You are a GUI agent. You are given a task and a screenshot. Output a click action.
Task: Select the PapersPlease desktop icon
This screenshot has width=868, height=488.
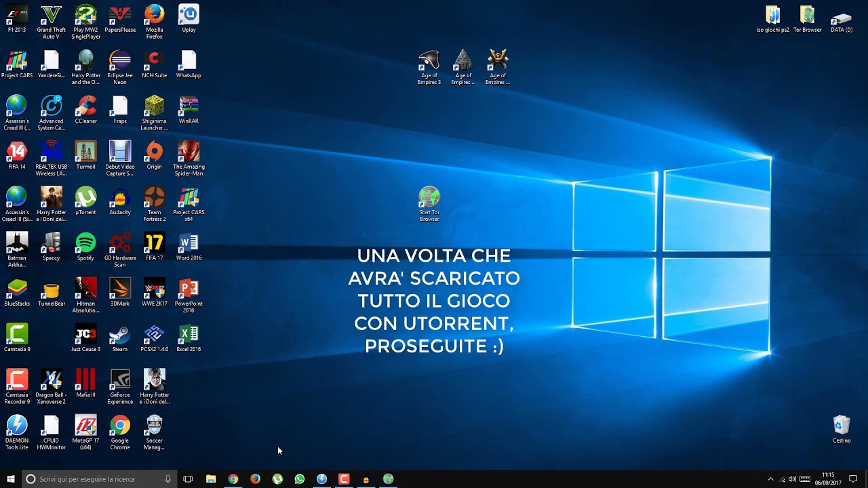120,19
